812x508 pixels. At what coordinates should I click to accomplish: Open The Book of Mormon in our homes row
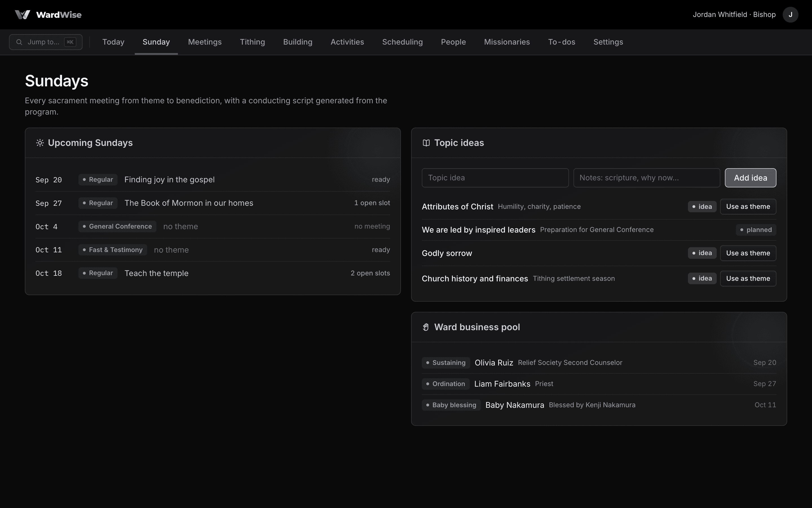pyautogui.click(x=213, y=203)
